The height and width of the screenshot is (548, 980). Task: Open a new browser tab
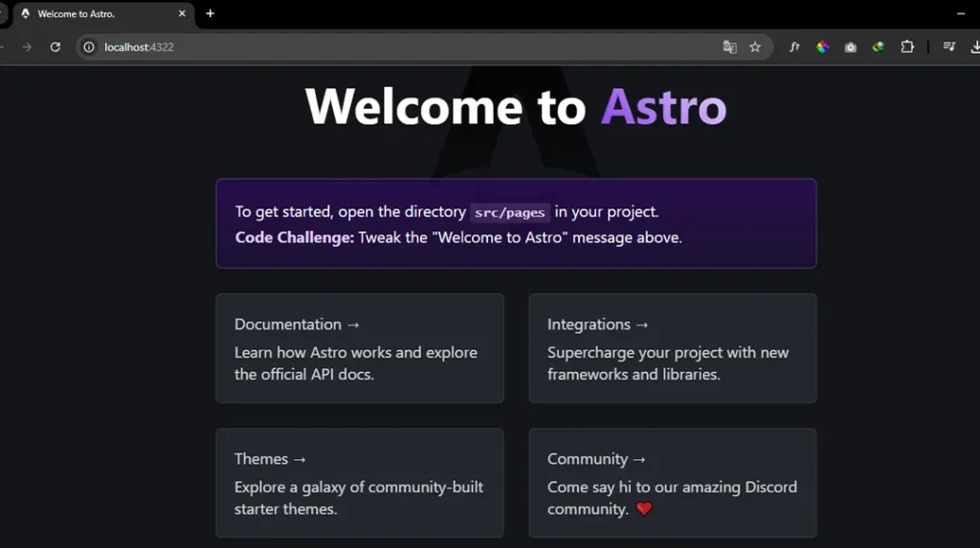211,13
